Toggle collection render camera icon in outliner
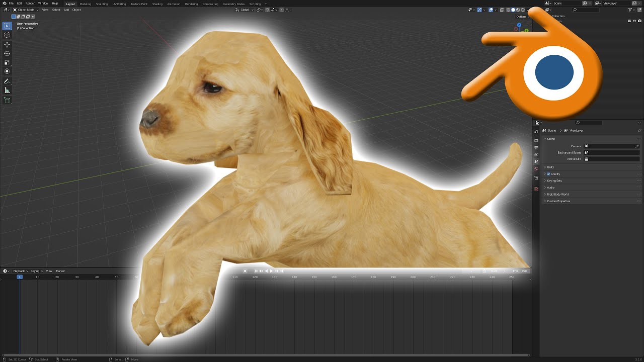The height and width of the screenshot is (362, 644). [639, 21]
